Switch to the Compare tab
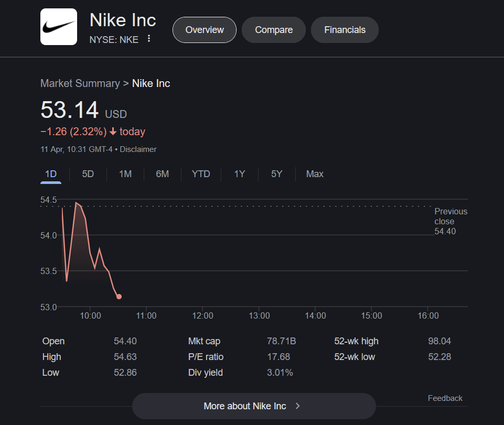504x425 pixels. coord(274,30)
